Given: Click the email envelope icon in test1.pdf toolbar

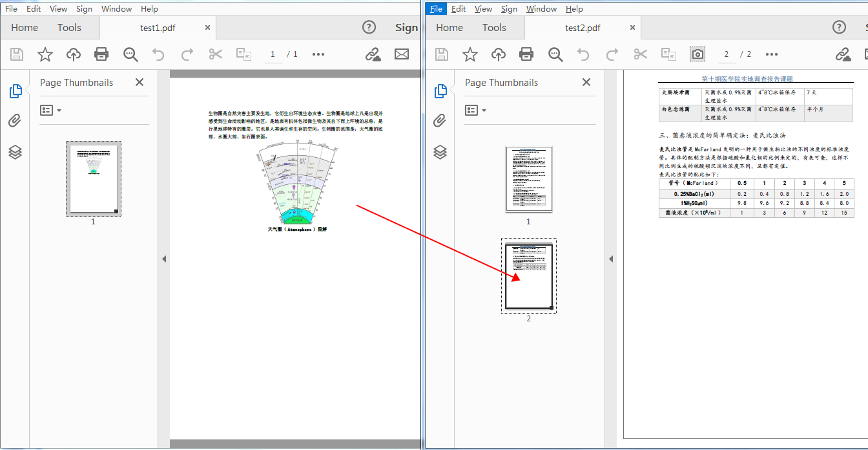Looking at the screenshot, I should [x=402, y=54].
